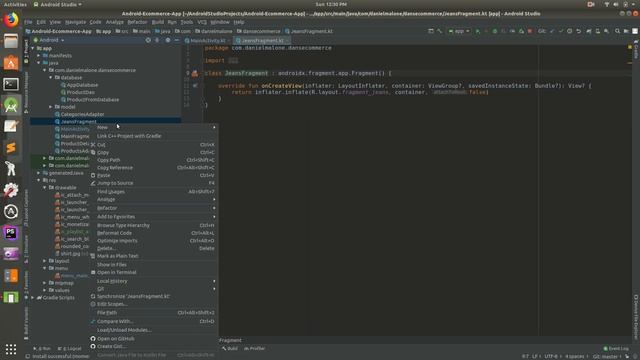
Task: Choose Cut in the context menu
Action: click(154, 144)
